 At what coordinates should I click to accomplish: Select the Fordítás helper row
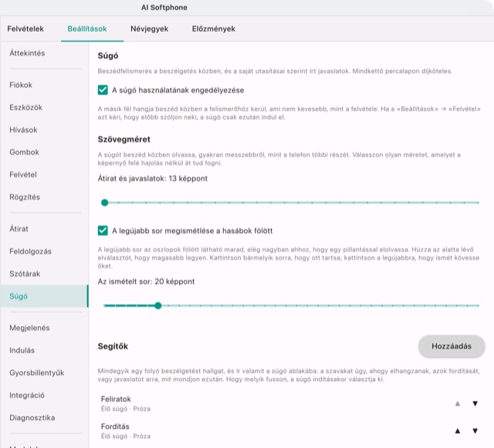[x=292, y=431]
